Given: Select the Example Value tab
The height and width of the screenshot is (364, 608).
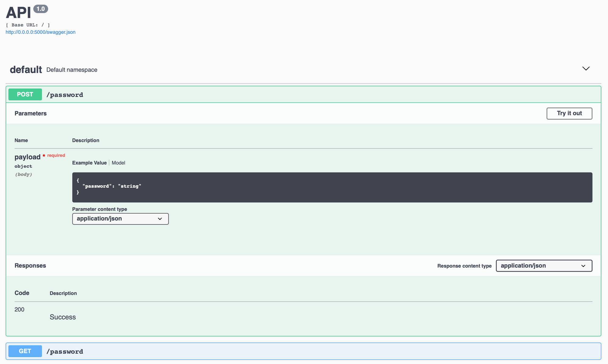Looking at the screenshot, I should coord(89,163).
